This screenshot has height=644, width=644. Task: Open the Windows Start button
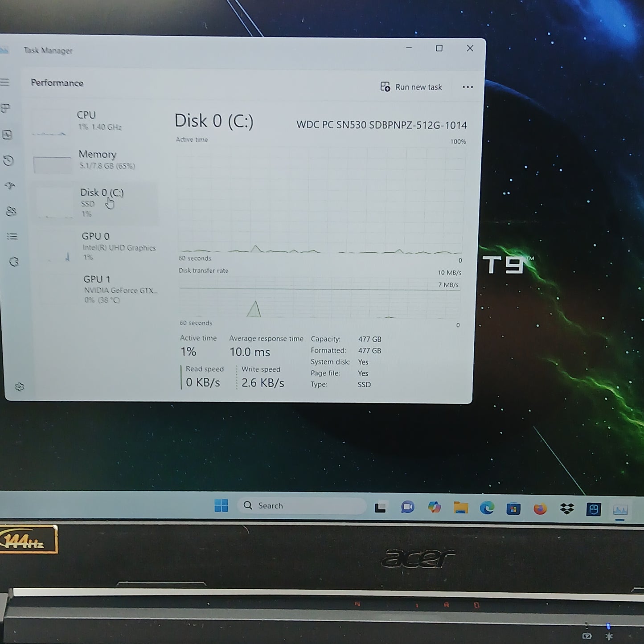tap(221, 505)
